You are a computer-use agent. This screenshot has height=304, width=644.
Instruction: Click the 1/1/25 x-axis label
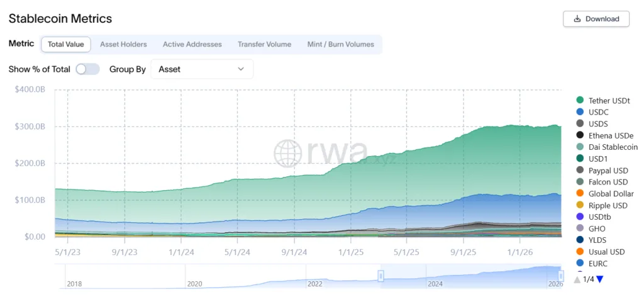[x=350, y=252]
